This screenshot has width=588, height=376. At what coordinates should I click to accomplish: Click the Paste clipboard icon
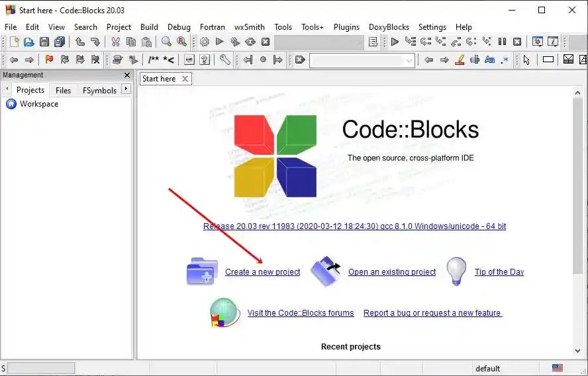tap(146, 42)
